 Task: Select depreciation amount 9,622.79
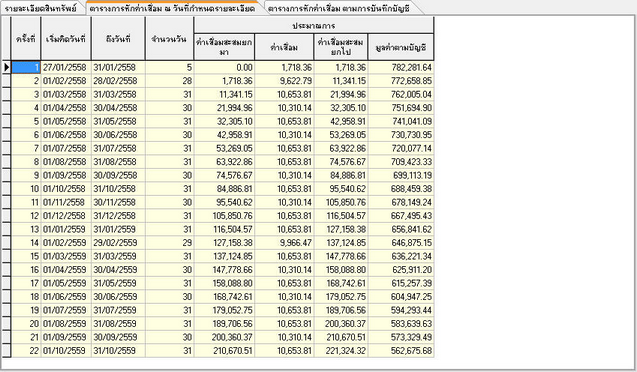click(284, 81)
